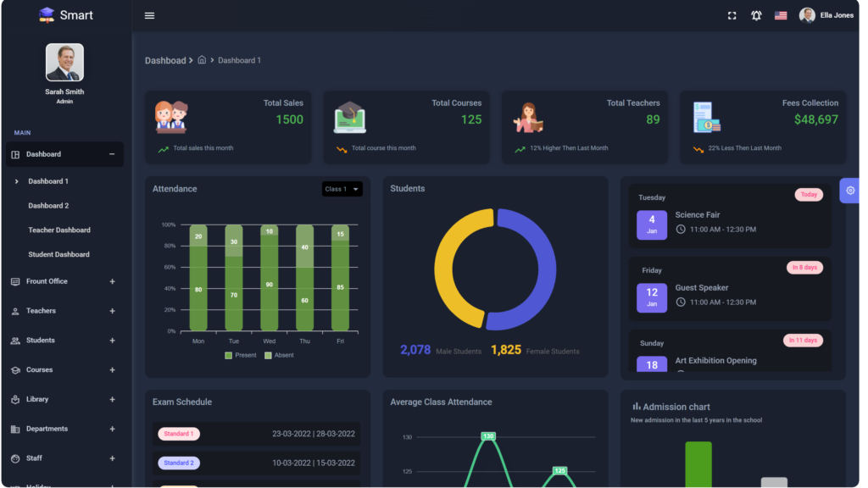
Task: Click the Dashboard grid icon in sidebar
Action: tap(15, 154)
